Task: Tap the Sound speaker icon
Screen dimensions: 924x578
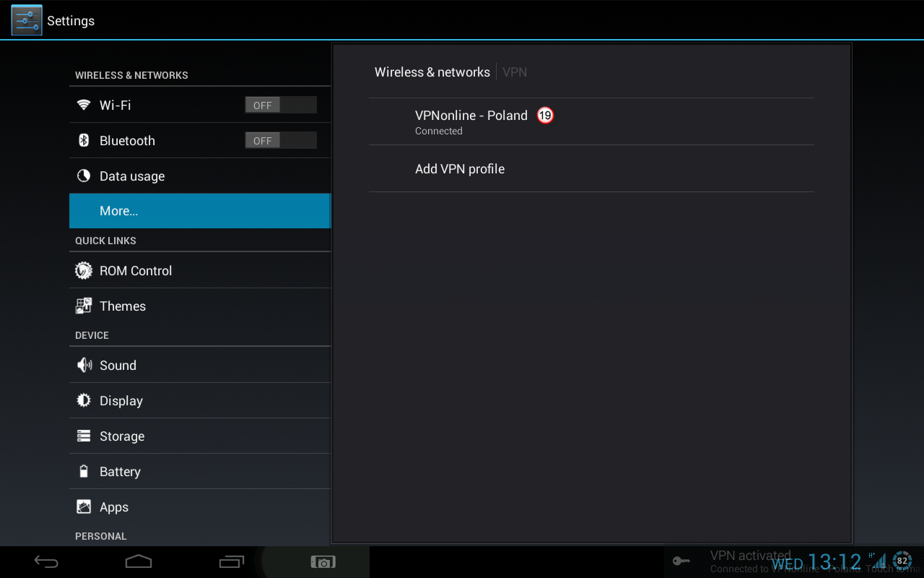Action: pos(84,365)
